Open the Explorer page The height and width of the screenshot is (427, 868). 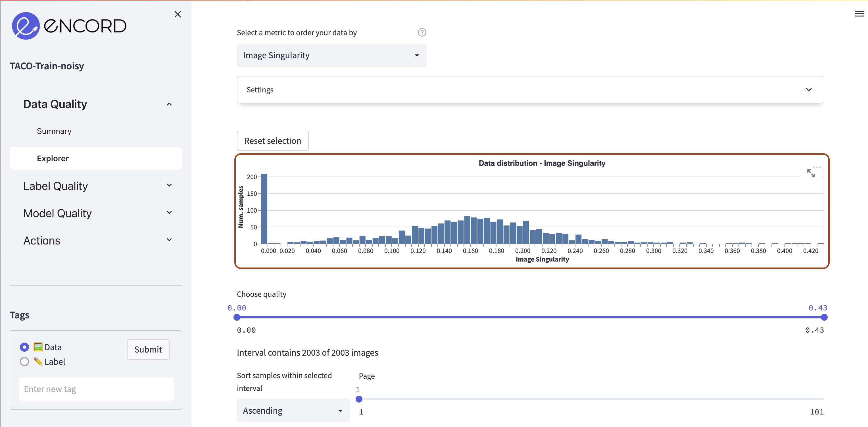(96, 158)
